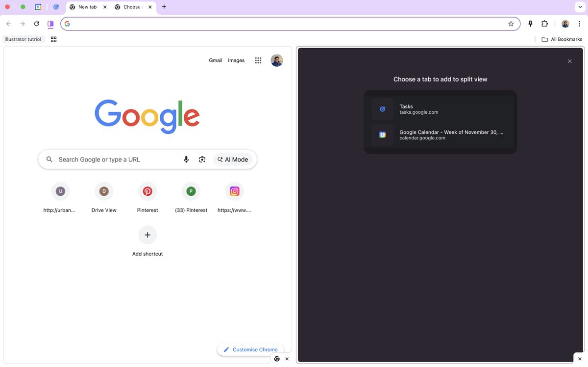Search by image with Lens icon
The image size is (588, 367).
click(x=202, y=159)
